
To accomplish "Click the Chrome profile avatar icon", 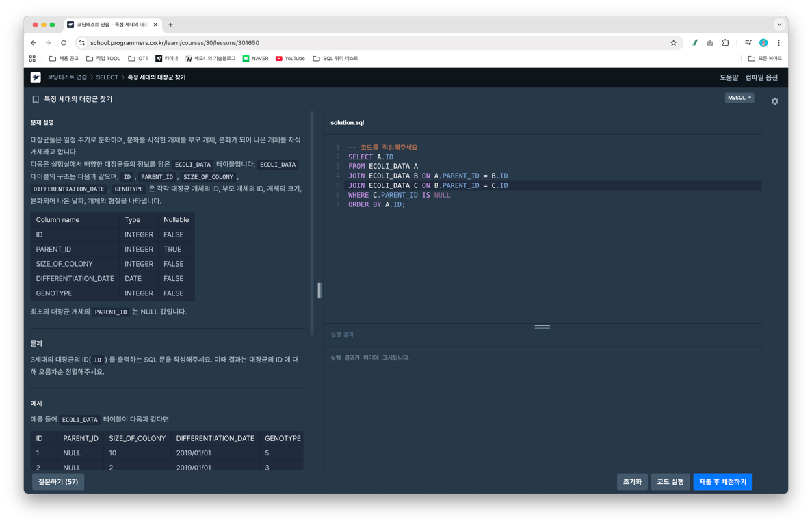I will 763,42.
